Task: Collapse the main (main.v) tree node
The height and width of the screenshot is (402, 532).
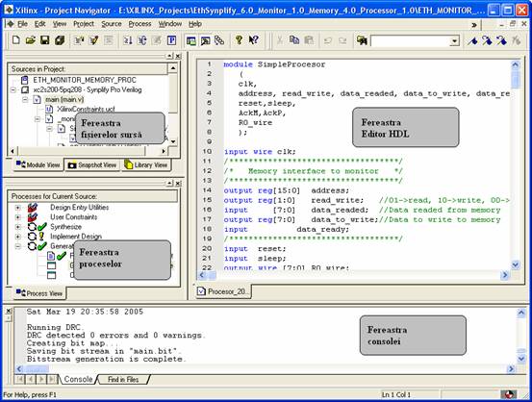Action: pyautogui.click(x=25, y=100)
